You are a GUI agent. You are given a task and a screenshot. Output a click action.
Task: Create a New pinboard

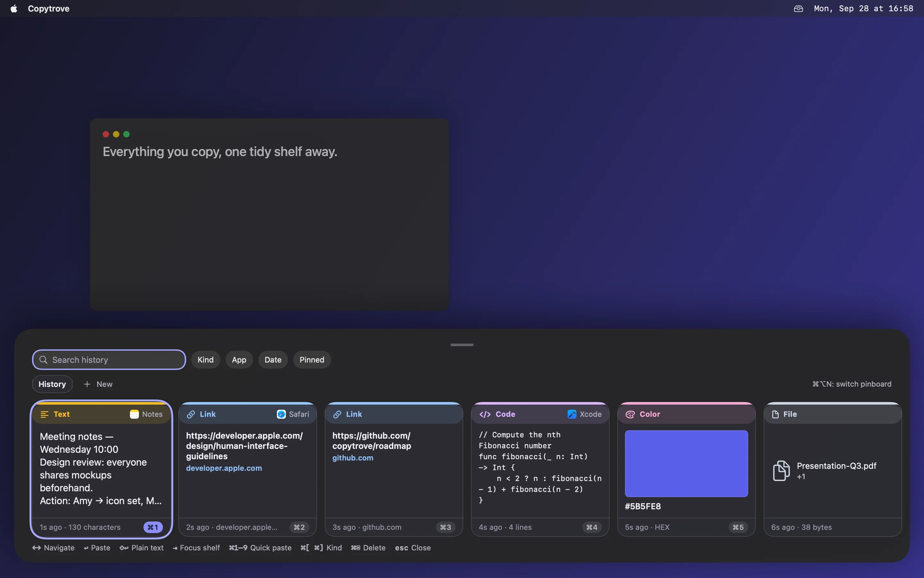point(98,384)
